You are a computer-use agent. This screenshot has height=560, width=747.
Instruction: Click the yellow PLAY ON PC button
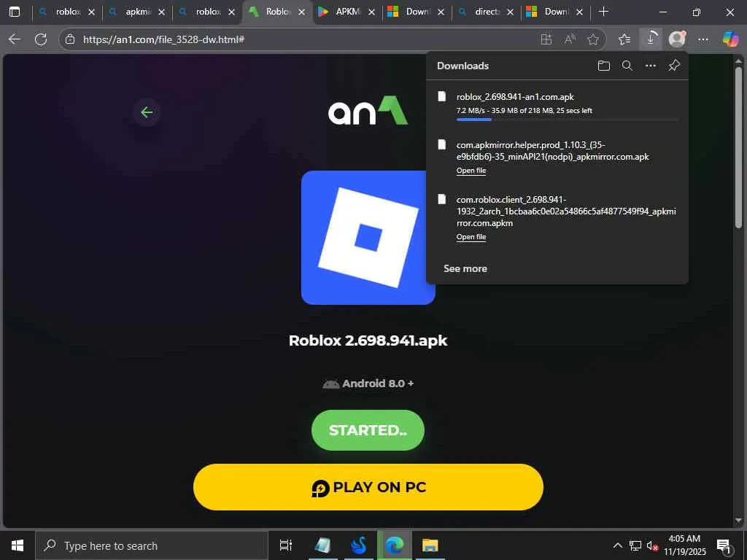pos(368,487)
